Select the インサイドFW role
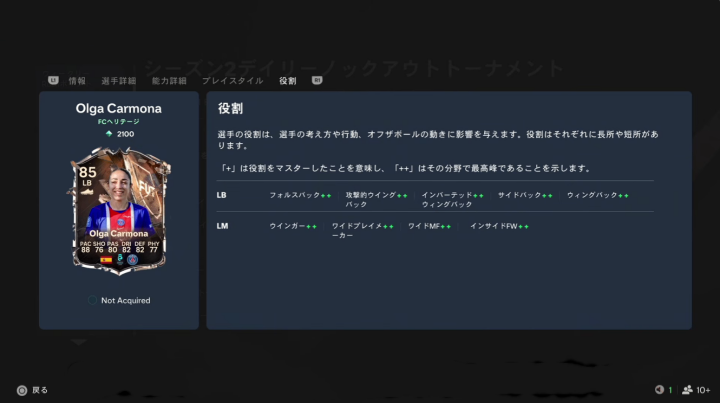The height and width of the screenshot is (403, 720). [499, 226]
